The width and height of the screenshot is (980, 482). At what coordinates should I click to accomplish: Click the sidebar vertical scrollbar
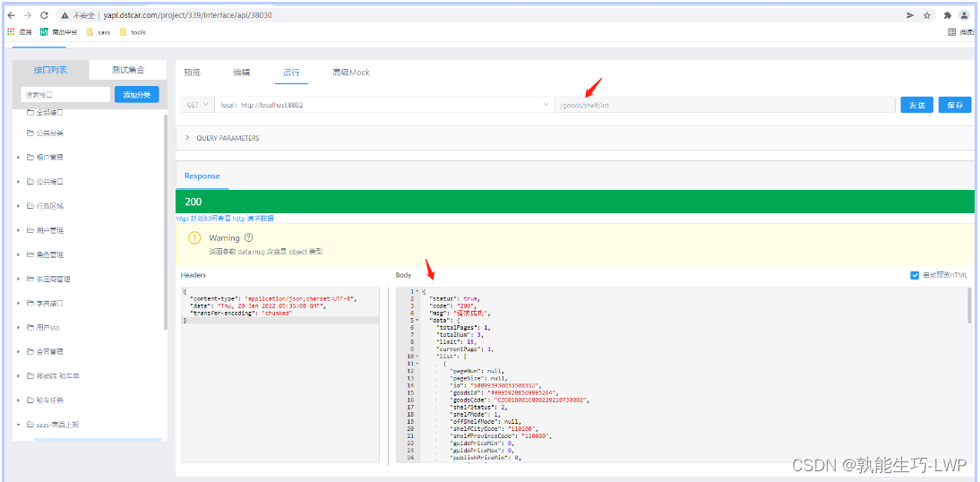[x=165, y=222]
